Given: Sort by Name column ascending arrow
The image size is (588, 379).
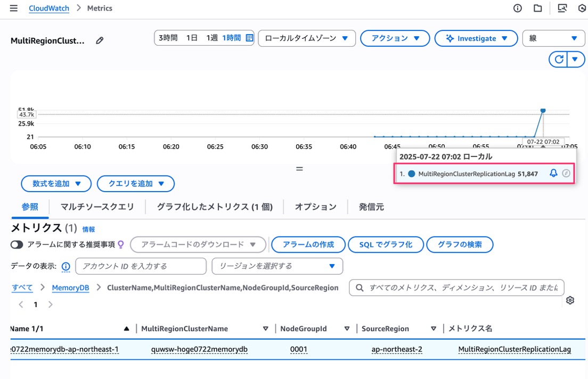Looking at the screenshot, I should coord(126,329).
